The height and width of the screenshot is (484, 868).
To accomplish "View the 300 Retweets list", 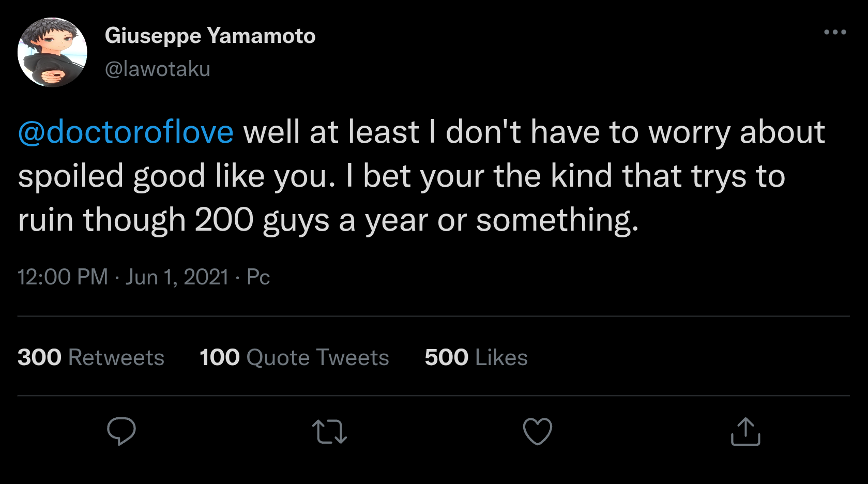I will tap(91, 357).
